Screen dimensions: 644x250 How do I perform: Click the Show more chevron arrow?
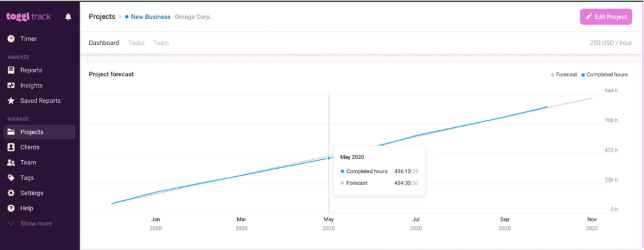11,224
